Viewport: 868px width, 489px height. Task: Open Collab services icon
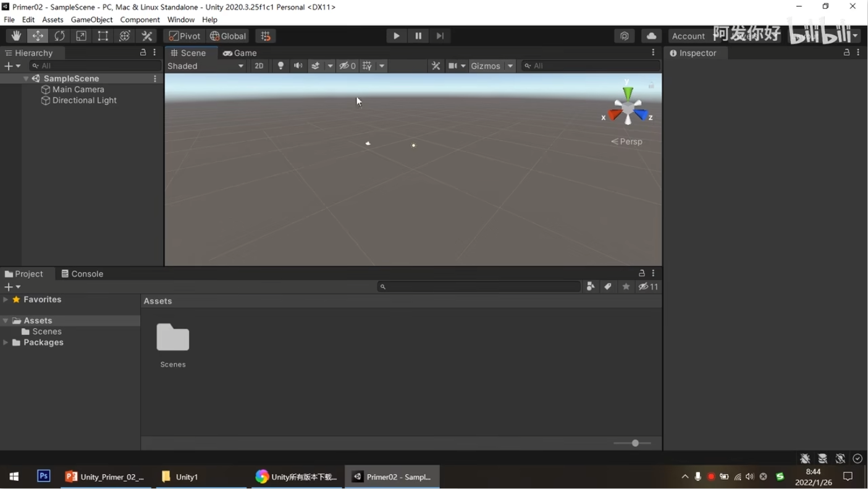tap(625, 36)
